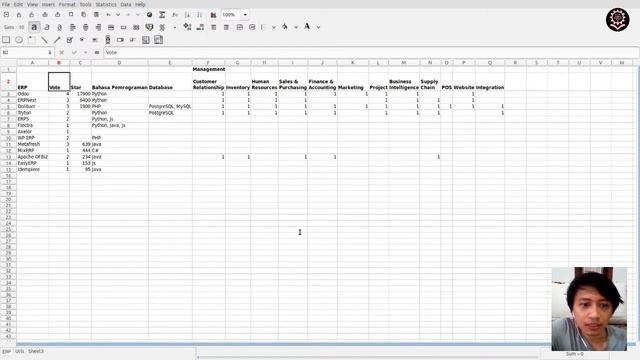Open the Sans font name selector
640x360 pixels.
click(x=9, y=27)
